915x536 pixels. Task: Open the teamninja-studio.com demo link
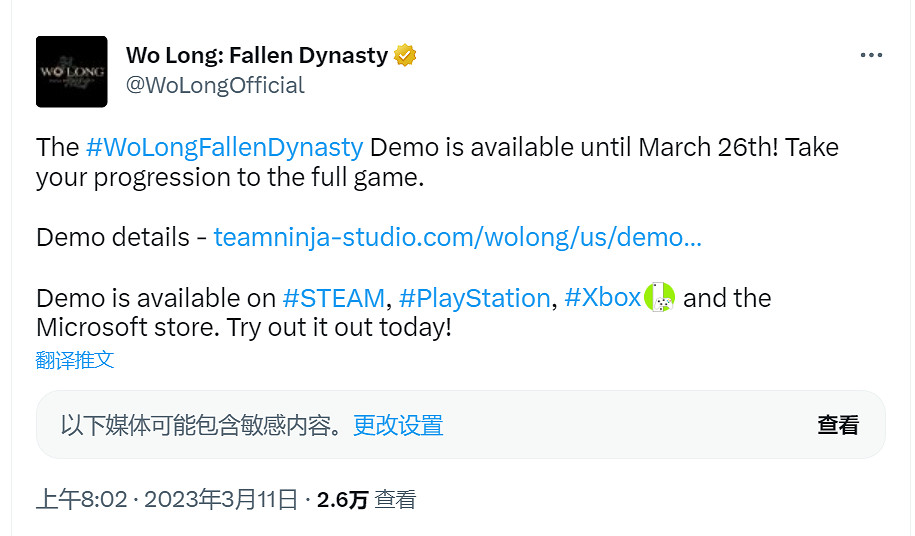pyautogui.click(x=457, y=238)
